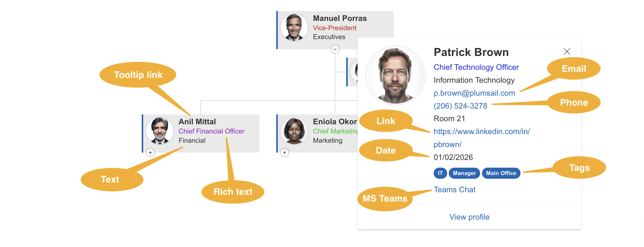Screen dimensions: 644x247
Task: Open Anil Mittal's name tooltip link
Action: pyautogui.click(x=197, y=122)
